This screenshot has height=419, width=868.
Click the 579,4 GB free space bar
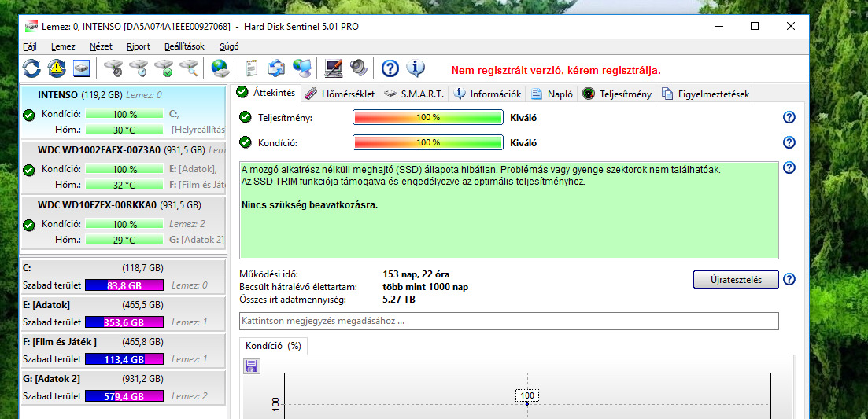[124, 396]
